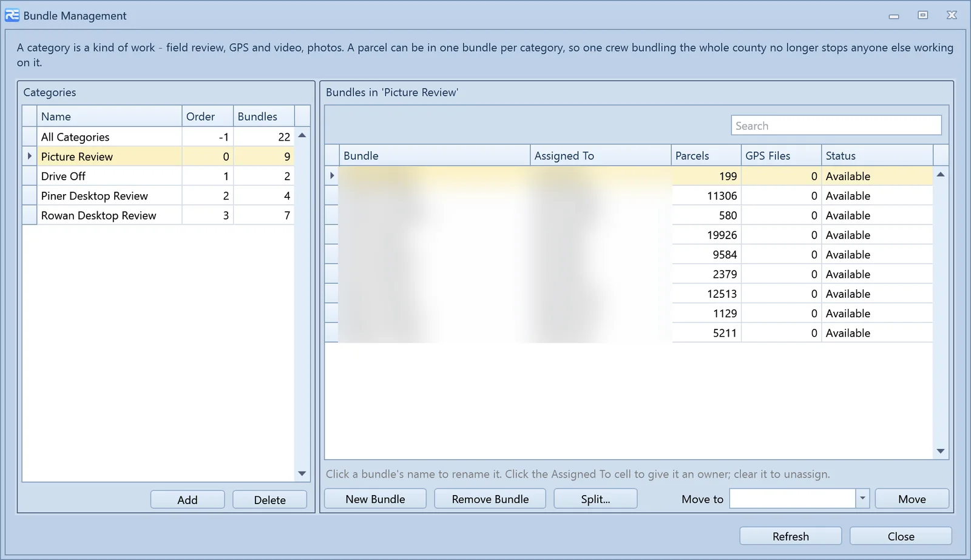971x560 pixels.
Task: Maximize the Bundle Management window
Action: click(x=922, y=15)
